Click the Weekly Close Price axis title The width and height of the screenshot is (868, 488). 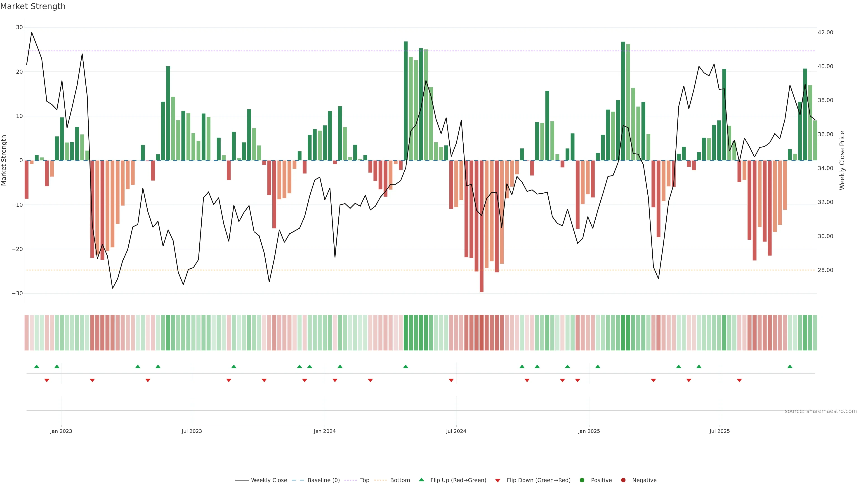click(x=842, y=160)
